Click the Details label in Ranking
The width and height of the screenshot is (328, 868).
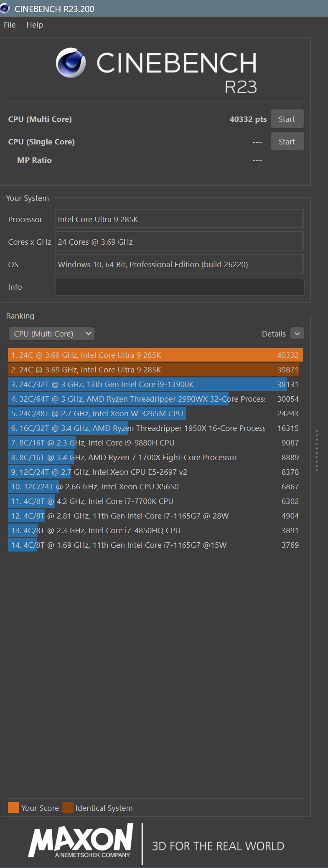pyautogui.click(x=274, y=334)
